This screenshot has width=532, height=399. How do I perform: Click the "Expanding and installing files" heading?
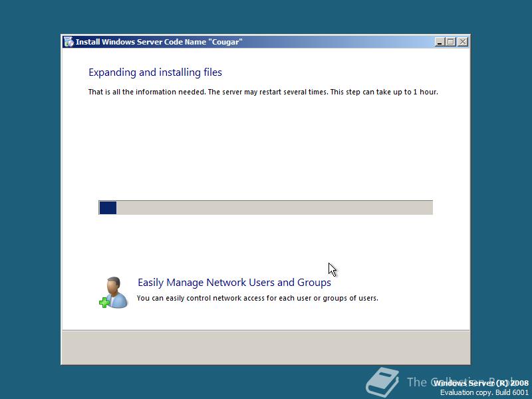[155, 72]
